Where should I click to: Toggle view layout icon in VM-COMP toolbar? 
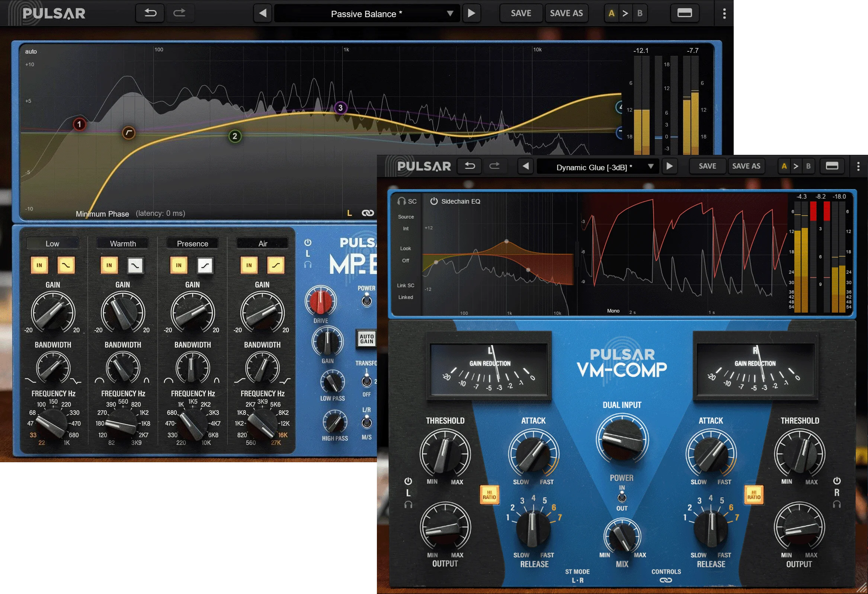tap(832, 166)
